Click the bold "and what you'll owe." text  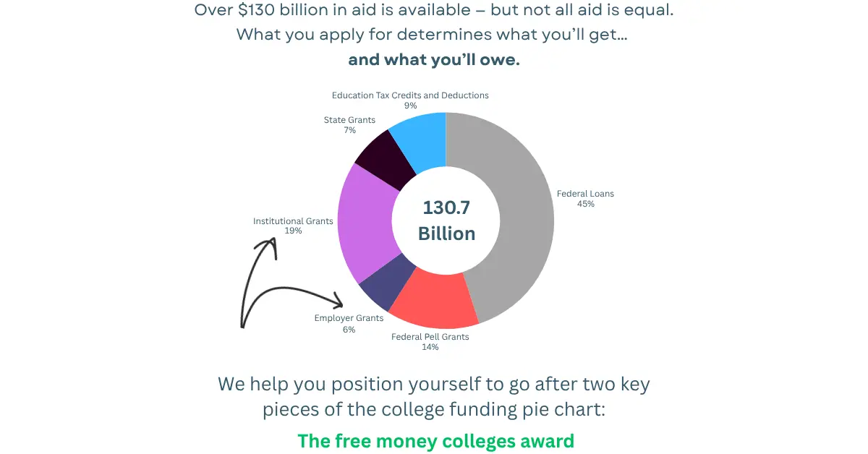[x=434, y=60]
